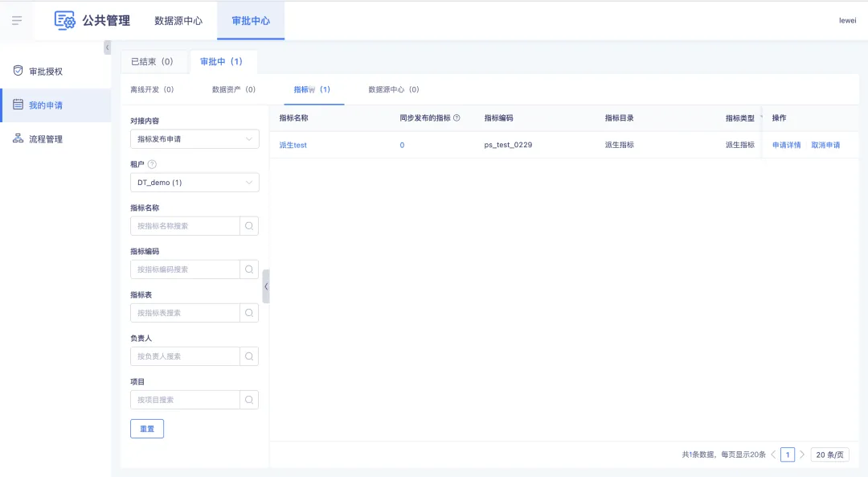Click the 0 link under 同步发布的指标

tap(402, 145)
